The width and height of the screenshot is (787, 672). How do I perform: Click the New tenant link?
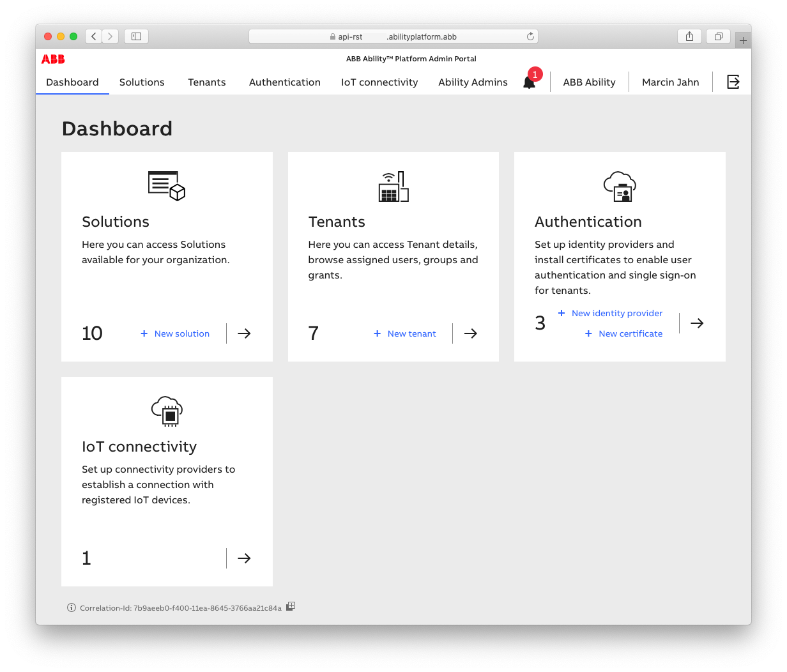[x=405, y=333]
